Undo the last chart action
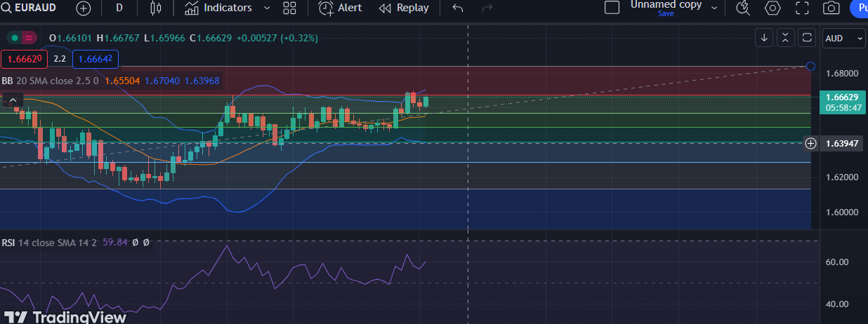 [458, 8]
